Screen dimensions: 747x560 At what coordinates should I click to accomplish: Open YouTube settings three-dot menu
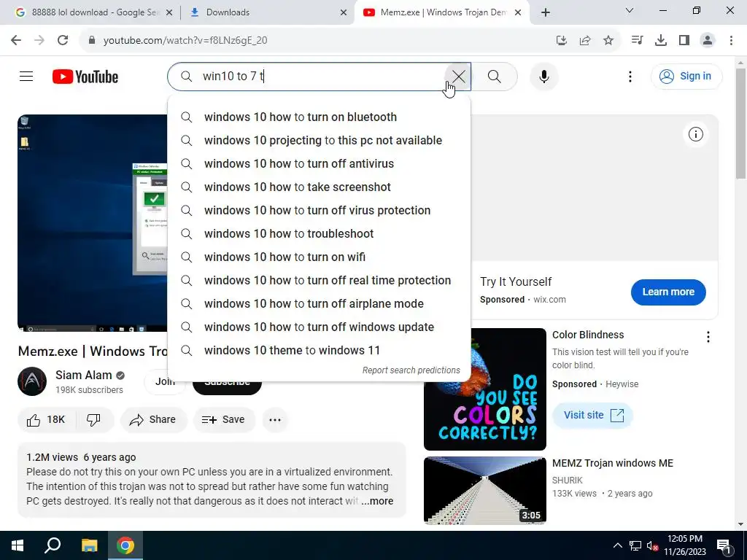630,76
